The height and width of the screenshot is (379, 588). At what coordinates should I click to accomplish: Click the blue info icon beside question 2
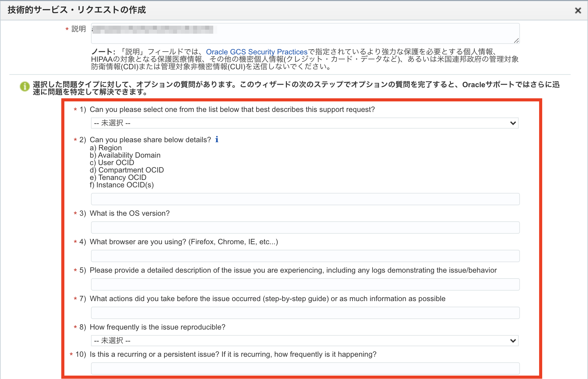[217, 139]
